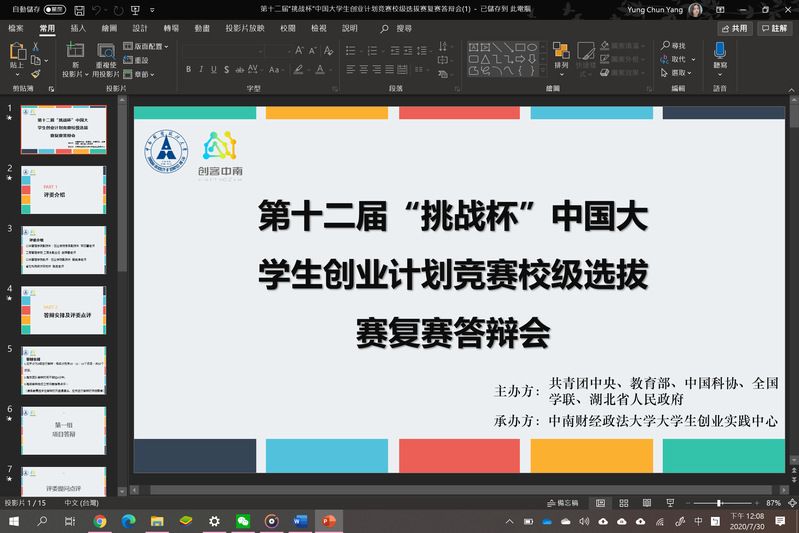Open the 插入 ribbon tab
The image size is (799, 533).
click(x=78, y=29)
